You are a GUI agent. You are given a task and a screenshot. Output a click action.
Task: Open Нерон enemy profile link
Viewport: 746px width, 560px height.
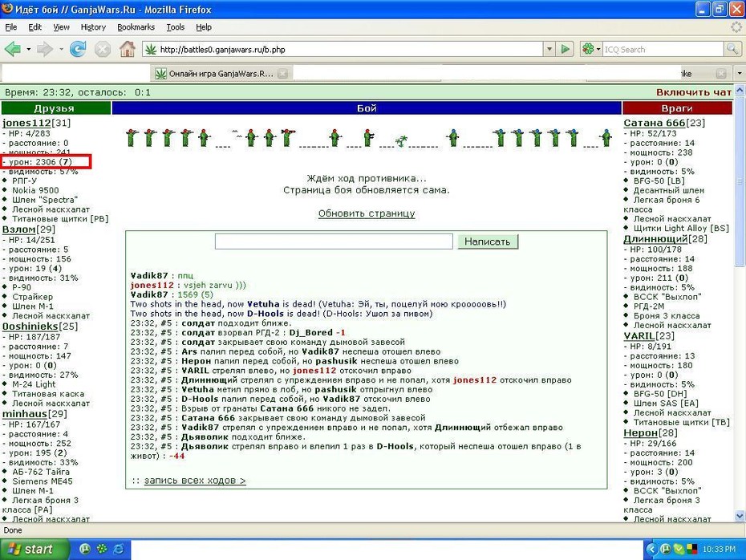641,433
